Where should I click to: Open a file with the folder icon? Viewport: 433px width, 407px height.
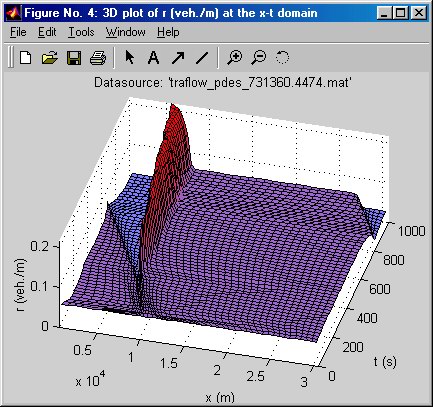click(50, 58)
